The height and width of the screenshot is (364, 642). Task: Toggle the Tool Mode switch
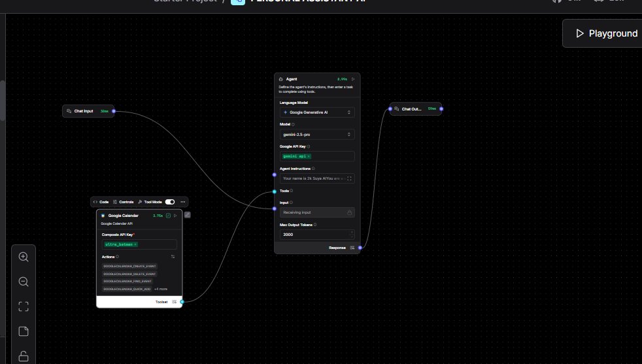tap(170, 202)
